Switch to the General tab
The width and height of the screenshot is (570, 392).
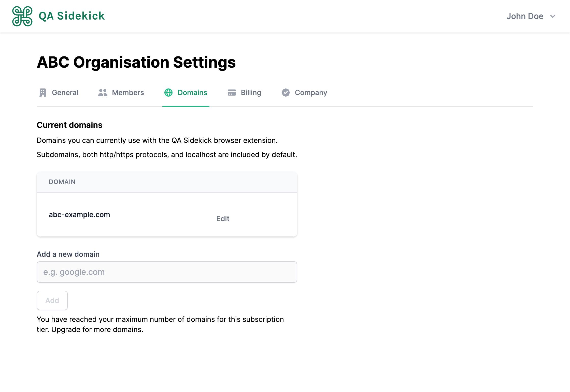pos(59,93)
